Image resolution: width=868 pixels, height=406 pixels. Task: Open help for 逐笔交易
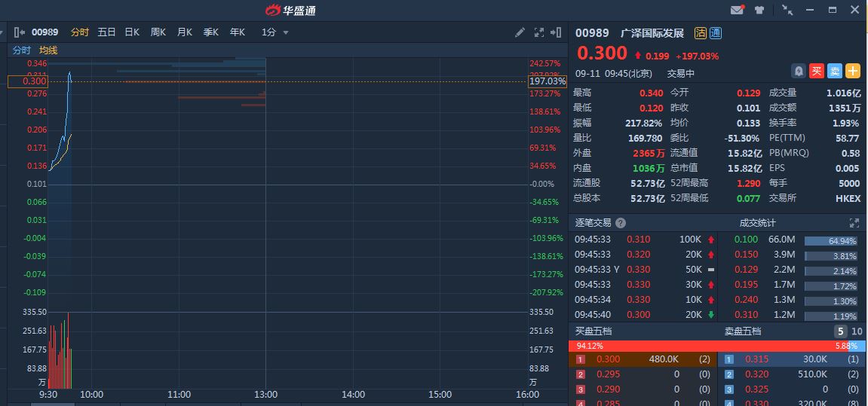tap(621, 223)
